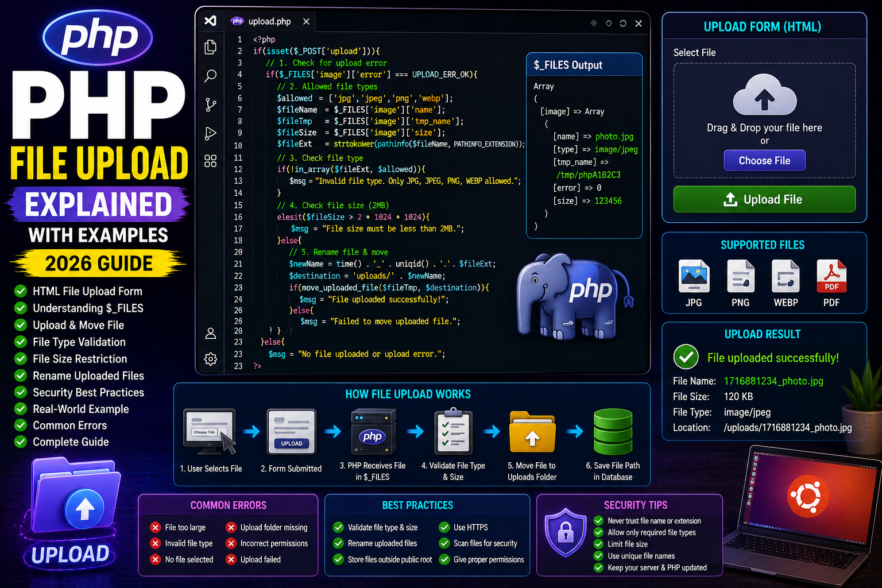The width and height of the screenshot is (882, 588).
Task: Click checkmark beside File Size Restriction
Action: (x=21, y=358)
